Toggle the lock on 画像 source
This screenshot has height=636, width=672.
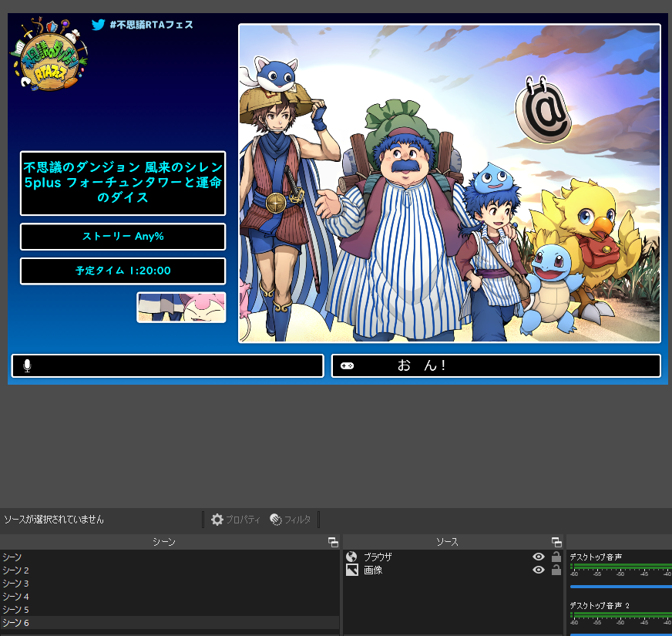pos(556,570)
